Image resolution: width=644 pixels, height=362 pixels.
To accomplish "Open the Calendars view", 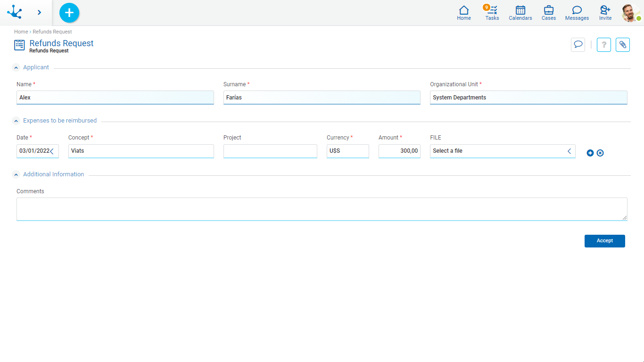I will tap(520, 13).
